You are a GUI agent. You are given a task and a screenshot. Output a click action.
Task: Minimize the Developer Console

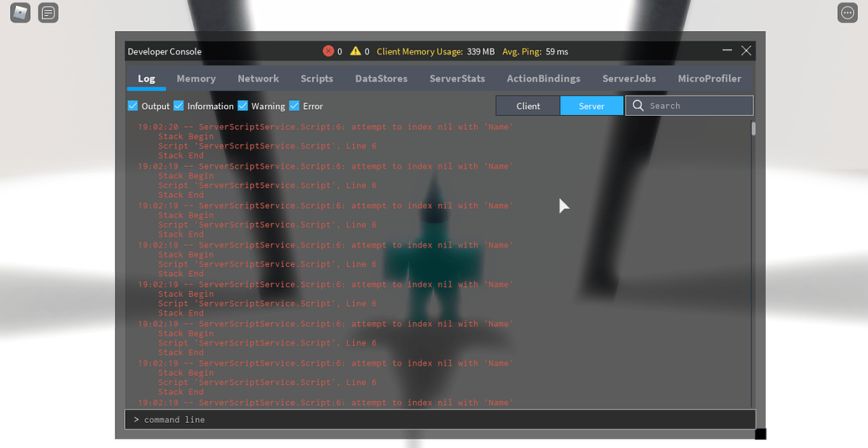point(727,50)
